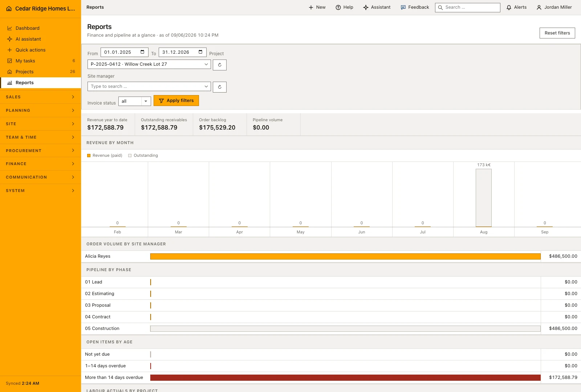Click into the top Search field
The image size is (581, 392).
click(468, 7)
